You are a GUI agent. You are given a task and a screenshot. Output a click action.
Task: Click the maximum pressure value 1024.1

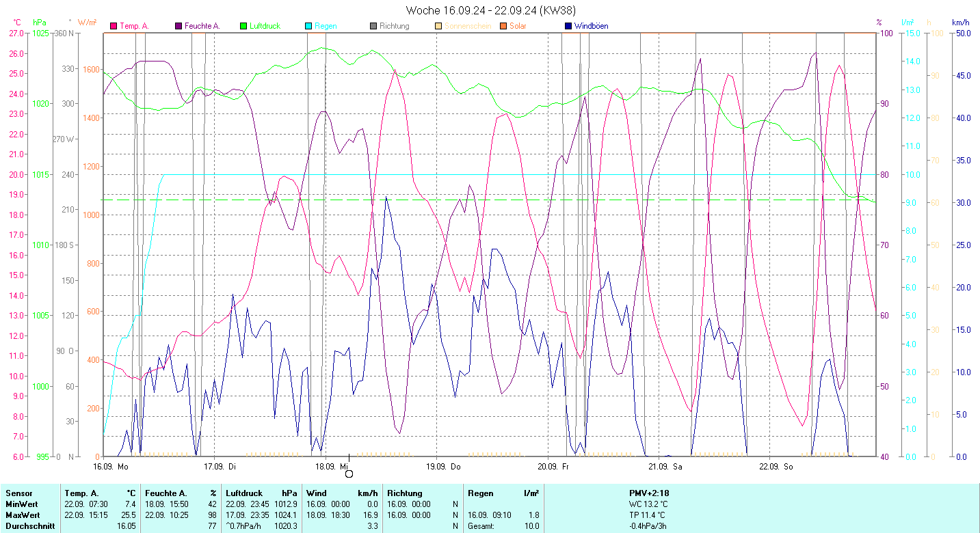pos(286,515)
